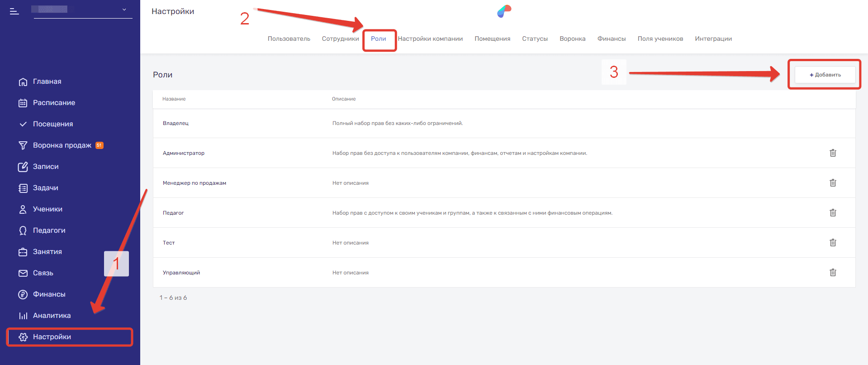Switch to the Сотрудники tab

coord(340,39)
